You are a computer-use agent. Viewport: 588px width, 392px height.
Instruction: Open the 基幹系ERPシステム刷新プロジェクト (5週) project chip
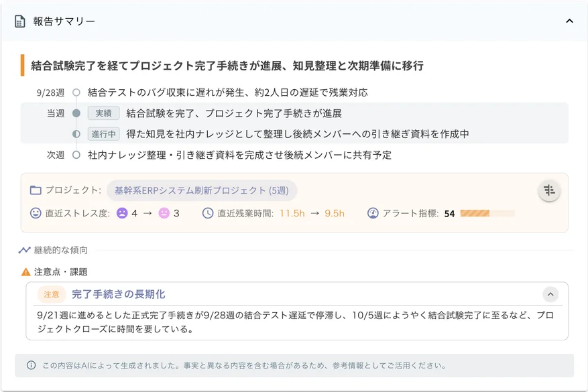202,190
